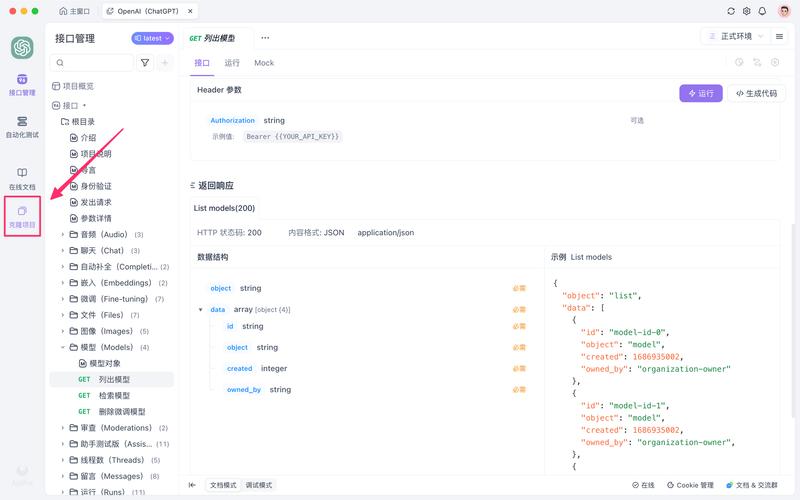The width and height of the screenshot is (800, 500).
Task: Collapse the data array node
Action: pos(200,310)
